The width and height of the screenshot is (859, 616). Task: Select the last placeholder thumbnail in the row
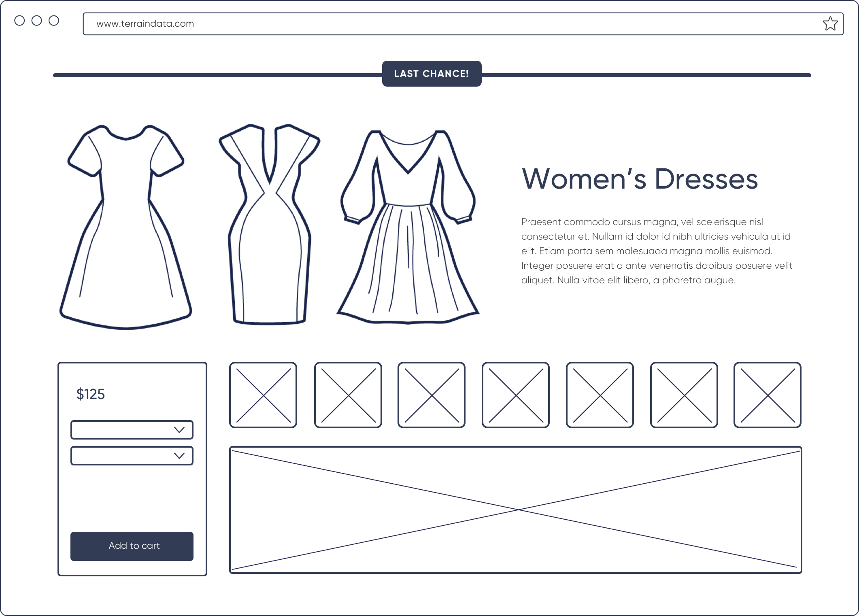point(768,395)
